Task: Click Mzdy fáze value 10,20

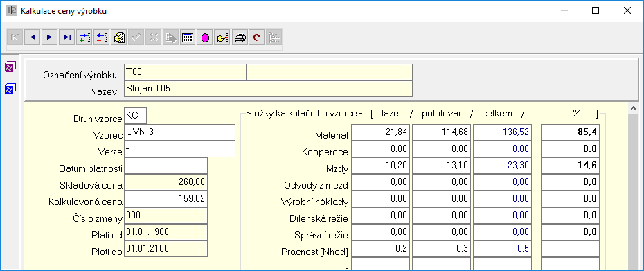Action: pos(381,166)
